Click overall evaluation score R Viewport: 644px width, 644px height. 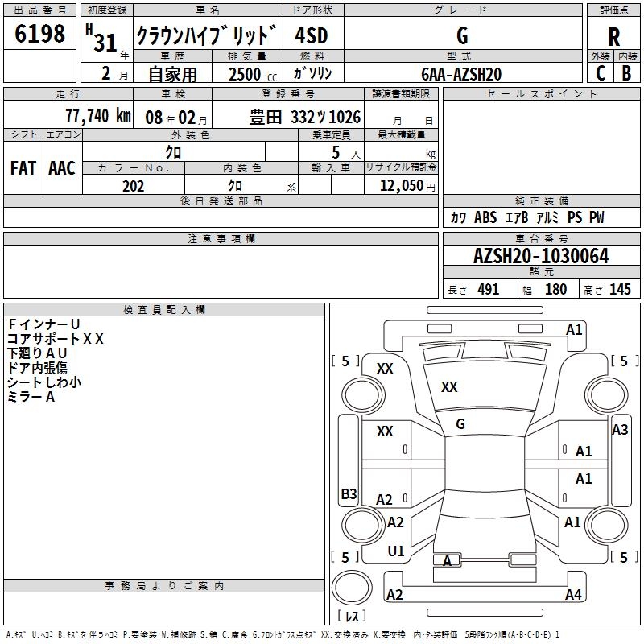click(613, 37)
